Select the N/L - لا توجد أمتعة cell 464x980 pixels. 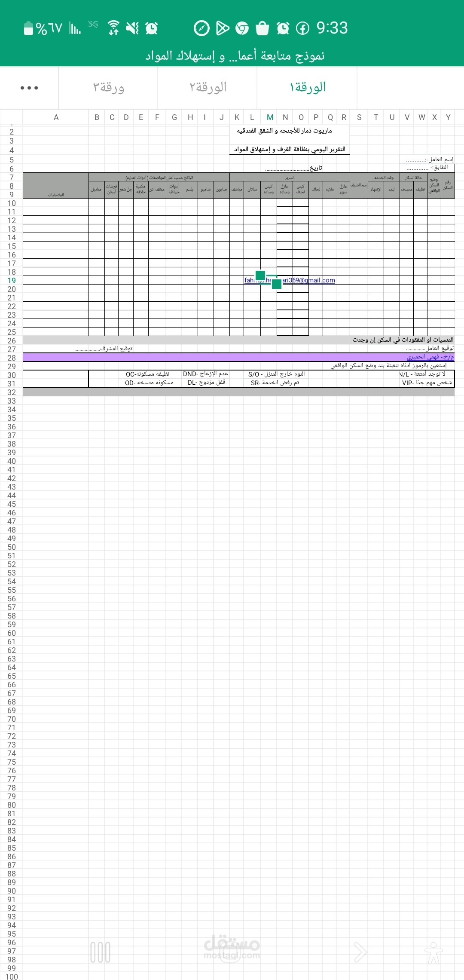[x=422, y=374]
